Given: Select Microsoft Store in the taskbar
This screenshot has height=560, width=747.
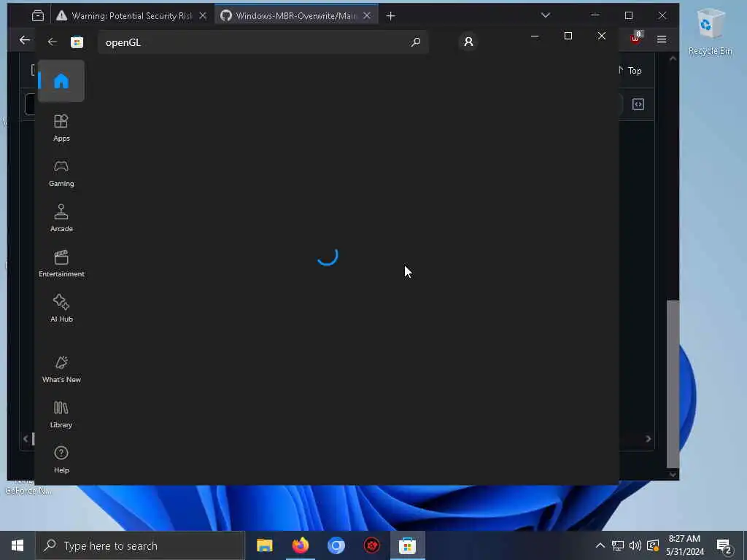Looking at the screenshot, I should (407, 545).
